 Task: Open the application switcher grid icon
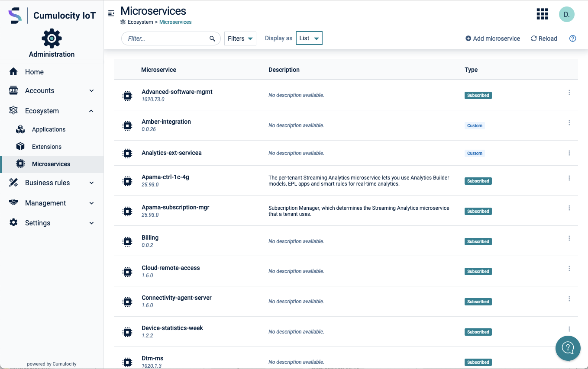(x=542, y=14)
